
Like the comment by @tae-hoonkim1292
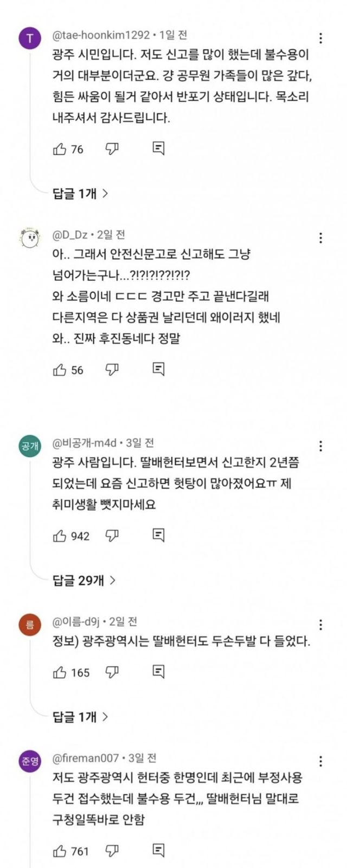pos(60,149)
